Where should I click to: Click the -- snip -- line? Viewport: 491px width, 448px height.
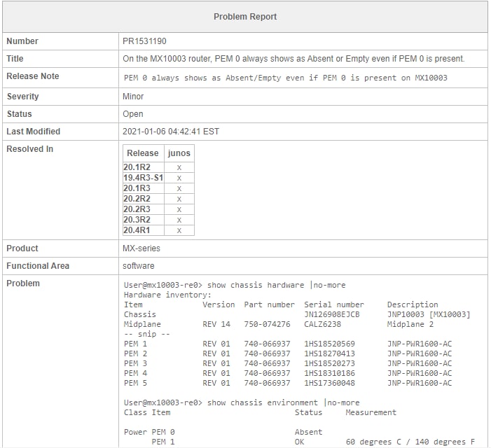(147, 334)
